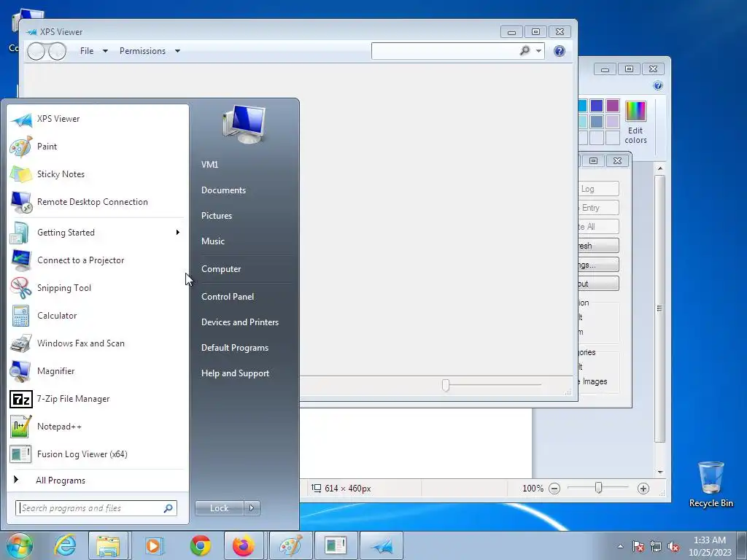The width and height of the screenshot is (747, 560).
Task: Select the purple color swatch in Paint
Action: pyautogui.click(x=613, y=106)
